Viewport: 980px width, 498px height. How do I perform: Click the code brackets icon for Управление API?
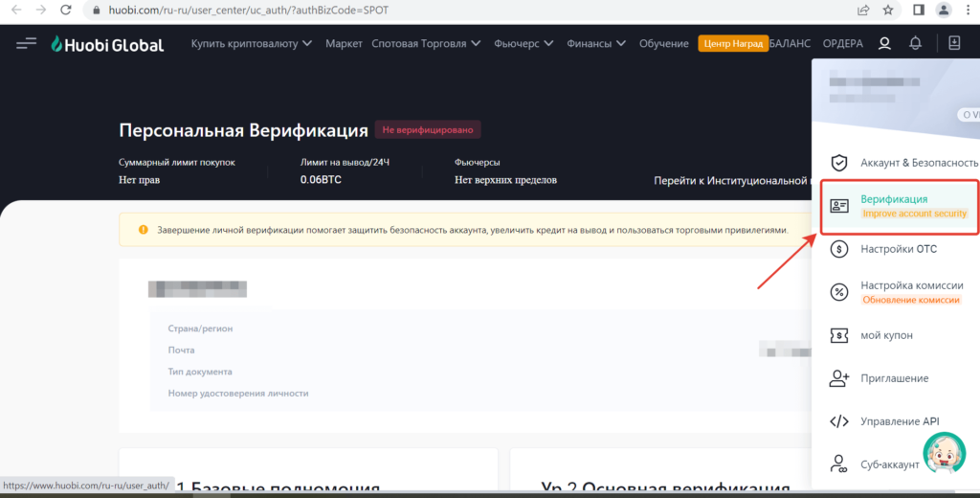point(839,421)
